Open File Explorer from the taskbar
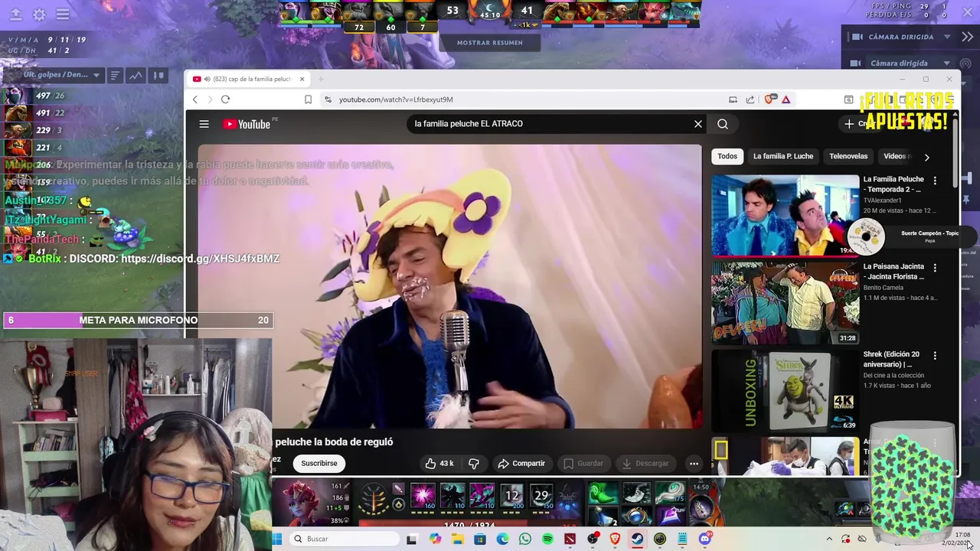The image size is (980, 551). coord(457,539)
